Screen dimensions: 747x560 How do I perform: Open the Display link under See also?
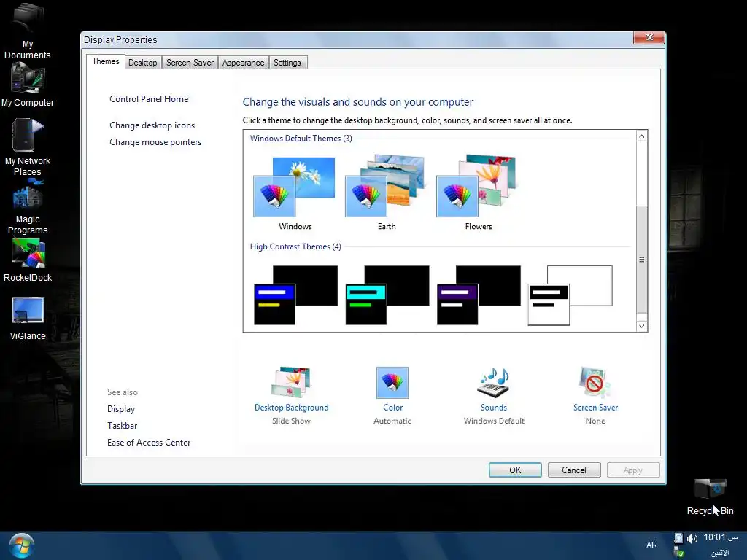click(x=121, y=409)
